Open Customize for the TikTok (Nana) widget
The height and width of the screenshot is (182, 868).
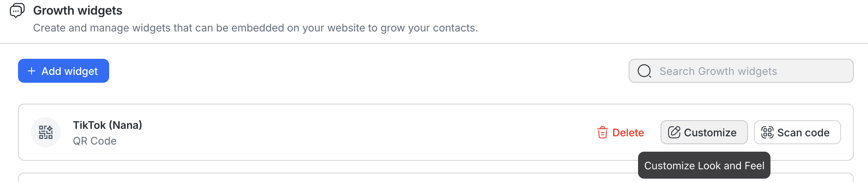710,133
